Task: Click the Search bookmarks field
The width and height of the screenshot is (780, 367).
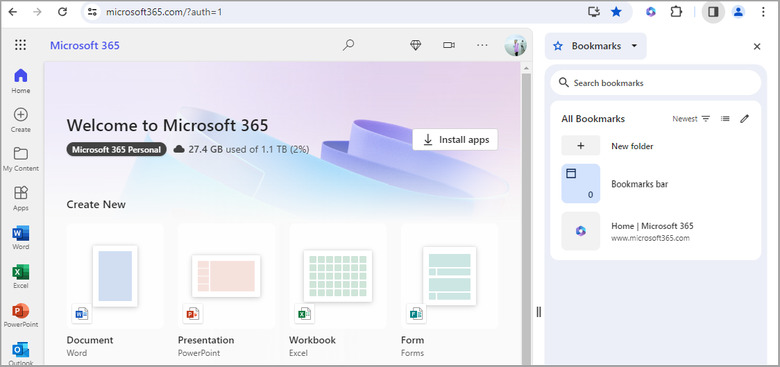Action: click(656, 83)
